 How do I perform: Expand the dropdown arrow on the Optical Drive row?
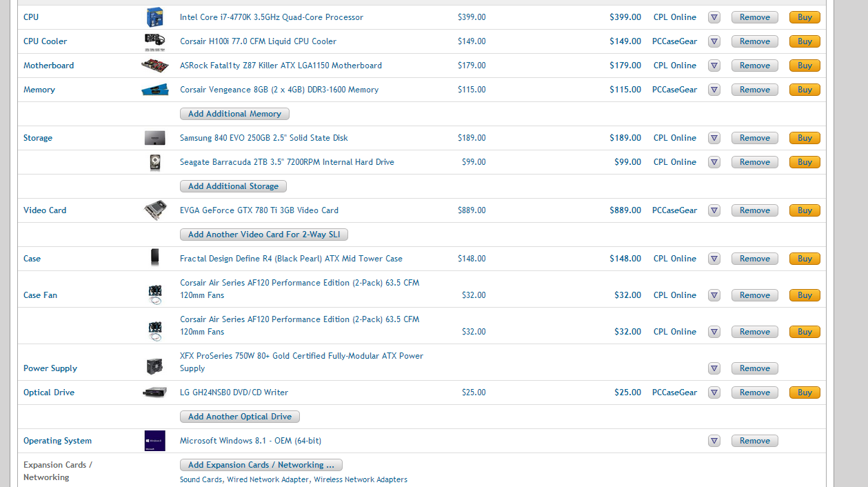(714, 392)
